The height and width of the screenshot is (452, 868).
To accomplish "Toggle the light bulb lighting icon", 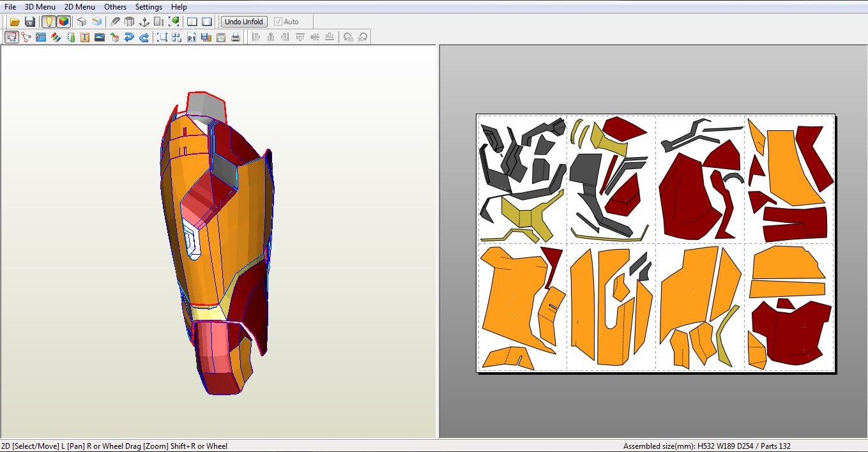I will point(49,22).
